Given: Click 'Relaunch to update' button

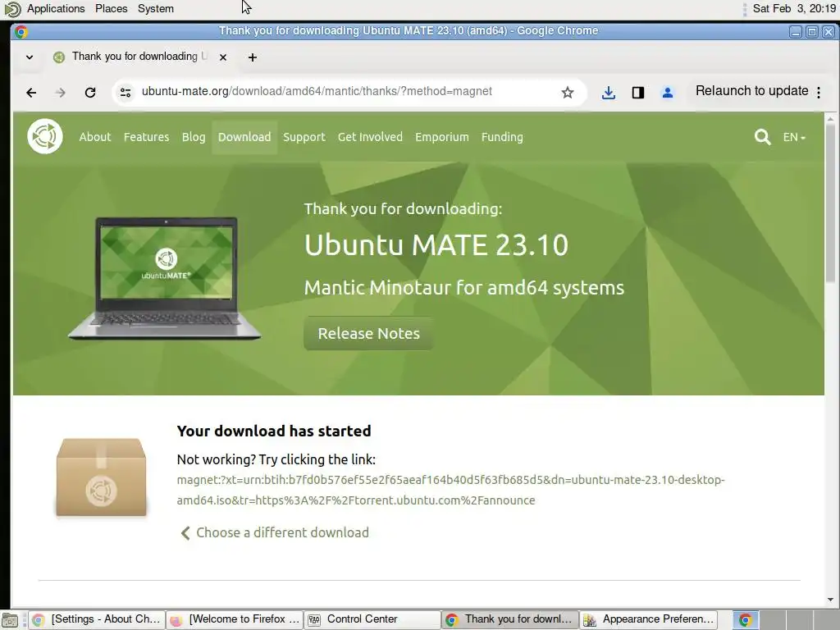Looking at the screenshot, I should click(x=751, y=91).
